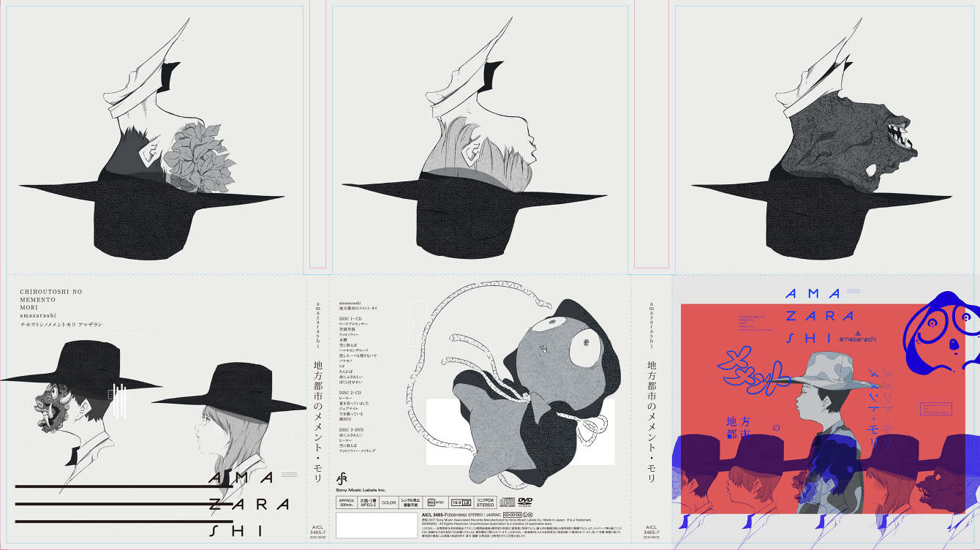Click the 'DISC 3-DVD' heading

pos(352,429)
